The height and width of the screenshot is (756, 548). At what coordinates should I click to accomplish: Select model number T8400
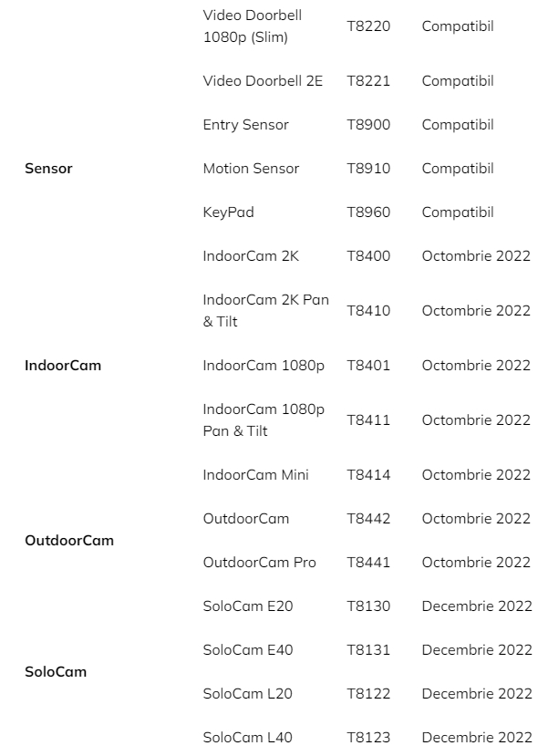coord(368,256)
